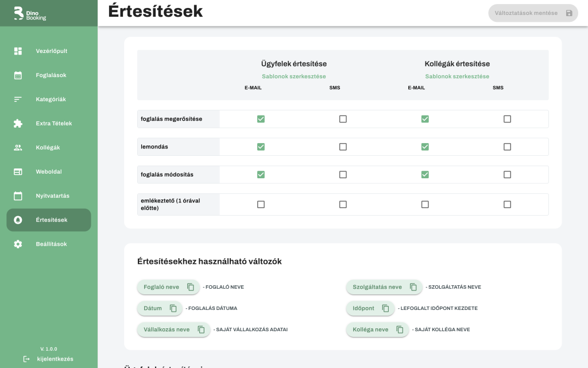Screen dimensions: 588x368
Task: Click the Kollégák people icon
Action: pyautogui.click(x=18, y=148)
